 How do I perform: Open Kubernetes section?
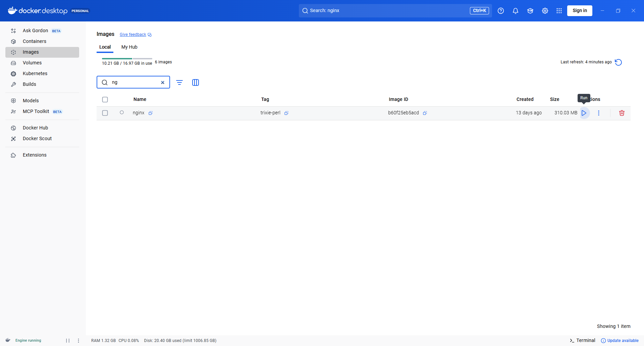(42, 73)
